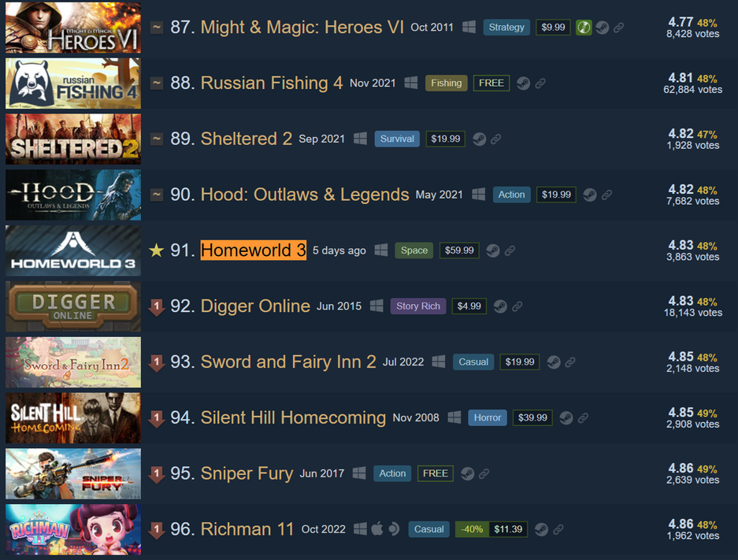Click link icon beside Digger Online

click(517, 306)
